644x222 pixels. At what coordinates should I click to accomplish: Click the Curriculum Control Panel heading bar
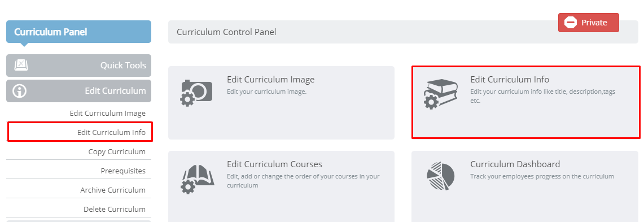[x=403, y=32]
